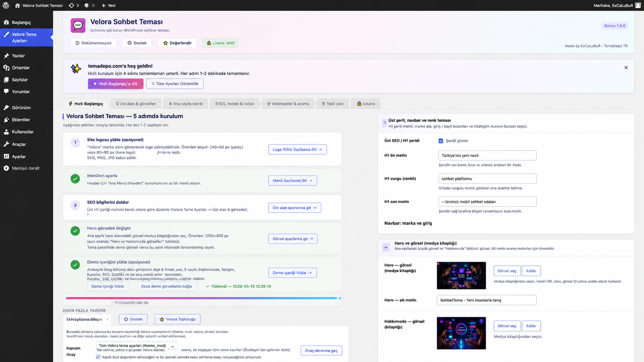644x362 pixels.
Task: Click Destek button in the theme header
Action: (x=137, y=43)
